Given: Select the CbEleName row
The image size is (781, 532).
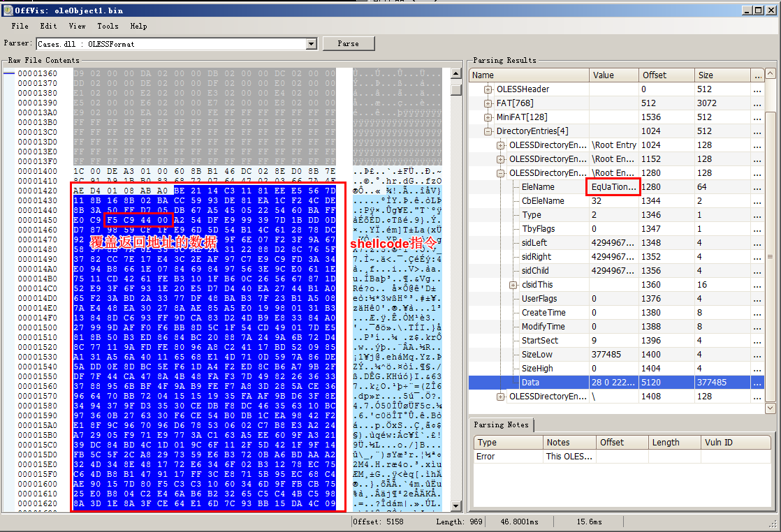Looking at the screenshot, I should (x=617, y=201).
